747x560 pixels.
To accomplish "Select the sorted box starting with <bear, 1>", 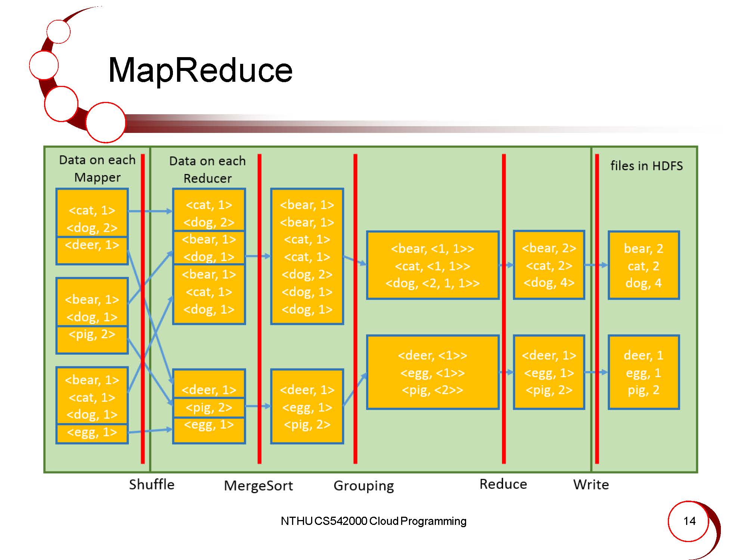I will click(x=307, y=256).
